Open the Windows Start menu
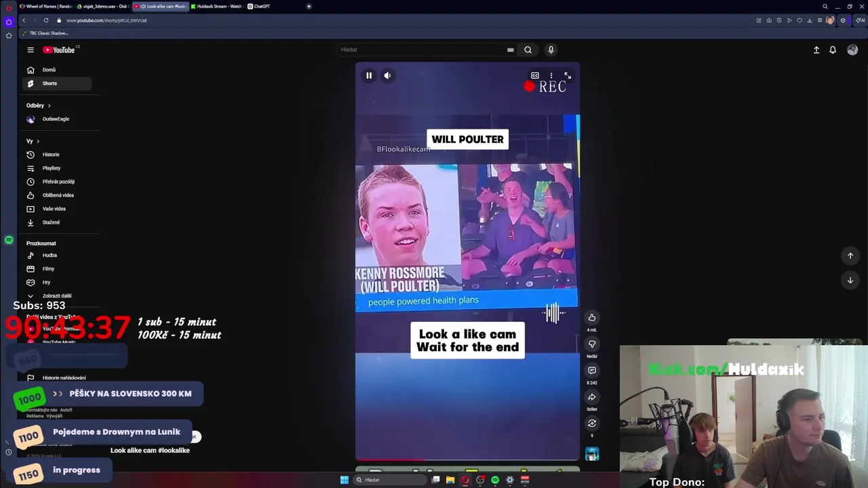 tap(344, 480)
